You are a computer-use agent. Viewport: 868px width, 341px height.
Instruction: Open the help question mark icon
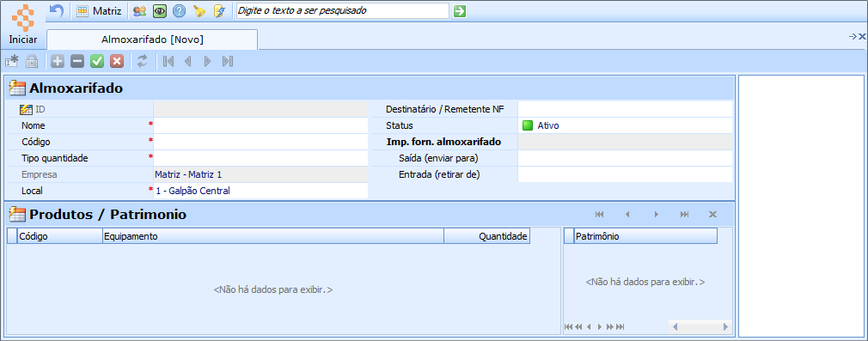pyautogui.click(x=179, y=11)
